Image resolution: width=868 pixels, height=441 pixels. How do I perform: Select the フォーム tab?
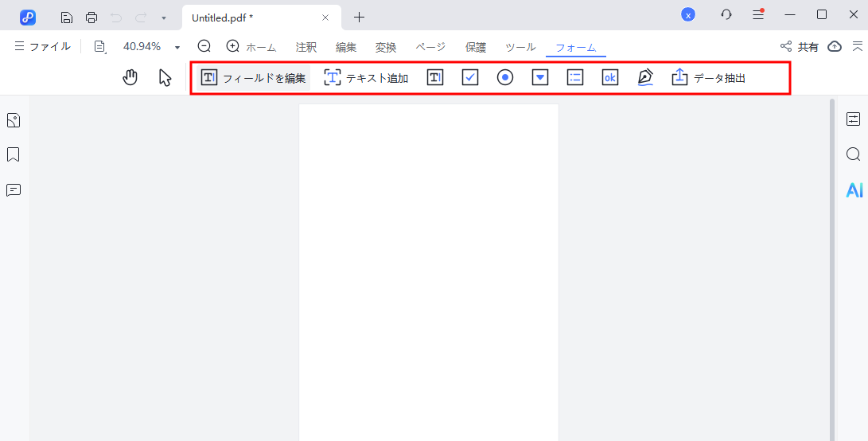pos(576,48)
